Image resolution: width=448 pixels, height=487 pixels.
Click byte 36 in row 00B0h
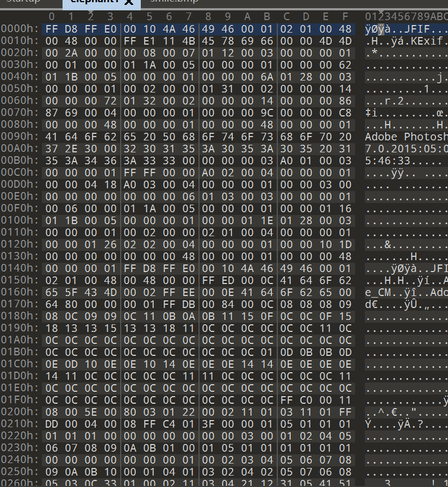110,161
